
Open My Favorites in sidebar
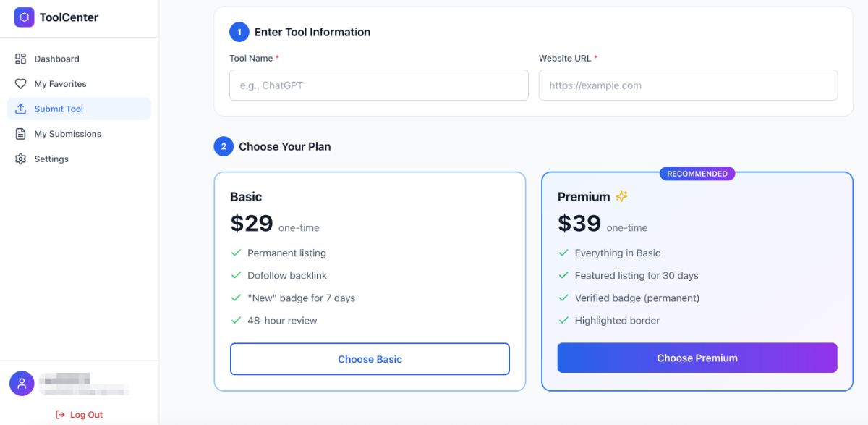point(60,84)
